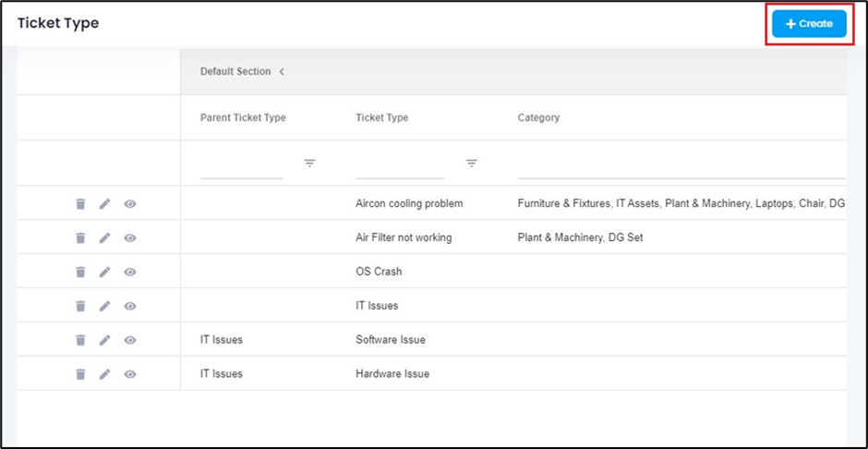Image resolution: width=868 pixels, height=449 pixels.
Task: Click the Create button
Action: (809, 24)
